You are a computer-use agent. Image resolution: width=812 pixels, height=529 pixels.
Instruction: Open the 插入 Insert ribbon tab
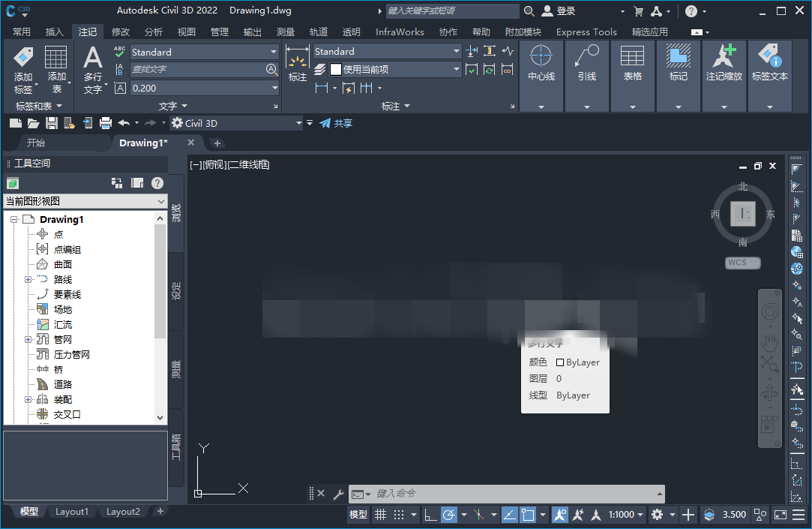[x=55, y=32]
